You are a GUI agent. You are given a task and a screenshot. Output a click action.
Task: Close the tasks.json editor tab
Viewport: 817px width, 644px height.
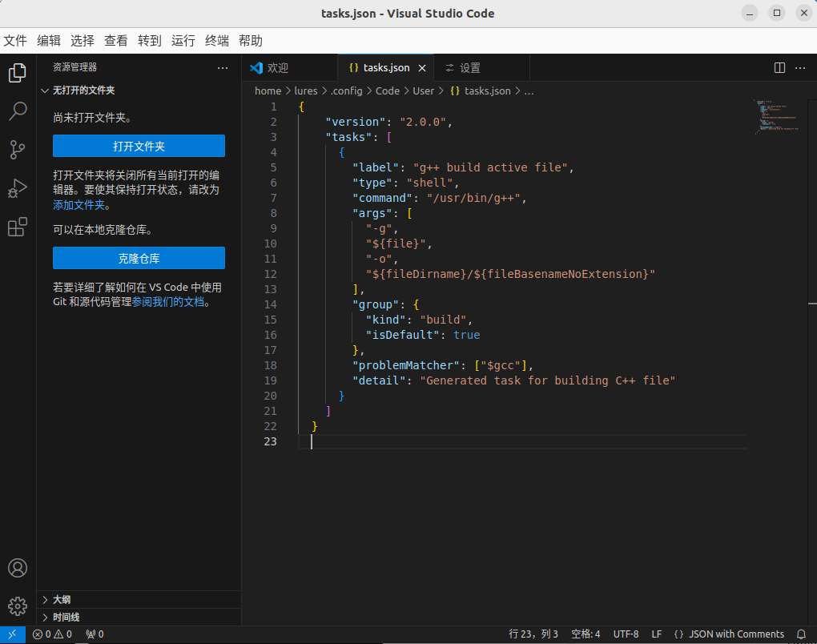click(x=422, y=68)
